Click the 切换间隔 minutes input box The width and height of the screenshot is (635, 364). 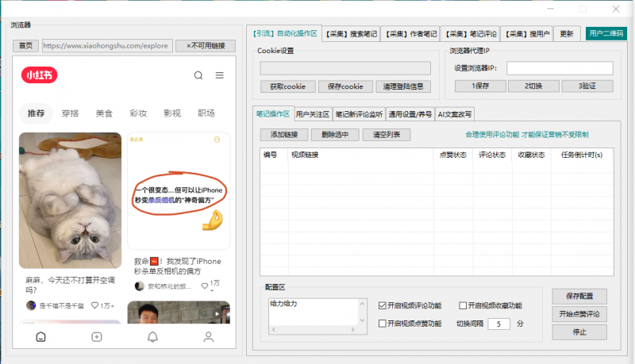coord(498,324)
